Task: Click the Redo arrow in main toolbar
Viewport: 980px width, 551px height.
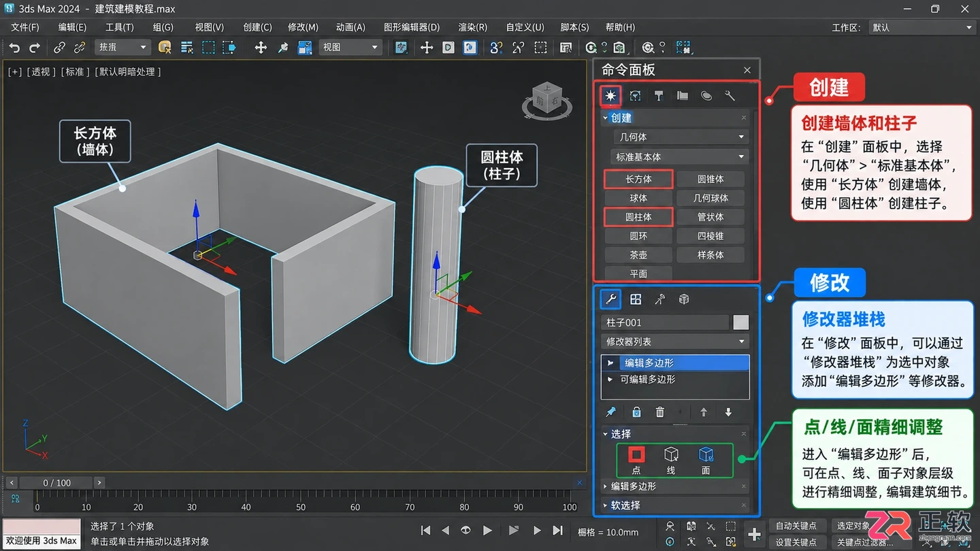Action: [35, 48]
